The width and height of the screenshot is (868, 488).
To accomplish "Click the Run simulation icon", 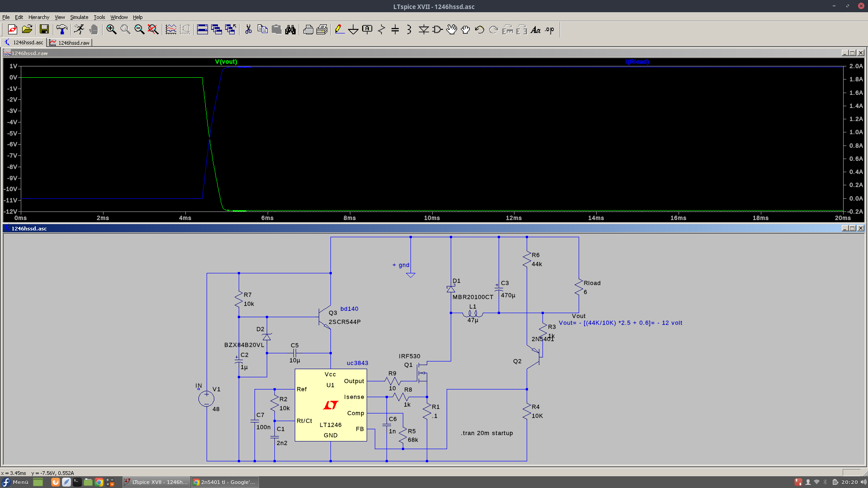I will pos(79,29).
